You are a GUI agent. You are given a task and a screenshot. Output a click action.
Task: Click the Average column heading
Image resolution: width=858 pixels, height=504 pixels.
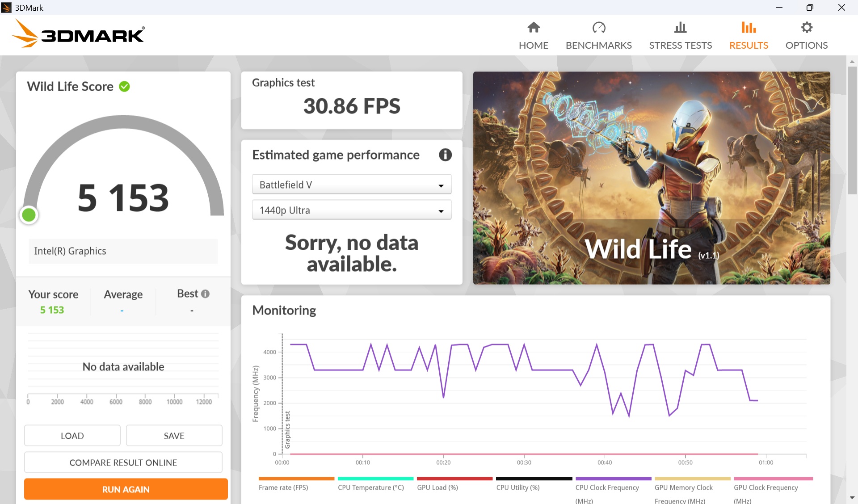123,294
